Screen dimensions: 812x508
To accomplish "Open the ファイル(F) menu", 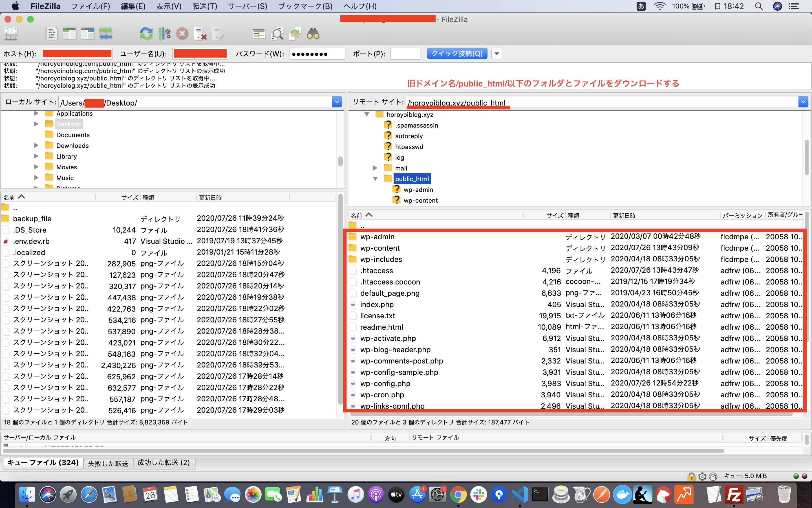I will (x=91, y=6).
